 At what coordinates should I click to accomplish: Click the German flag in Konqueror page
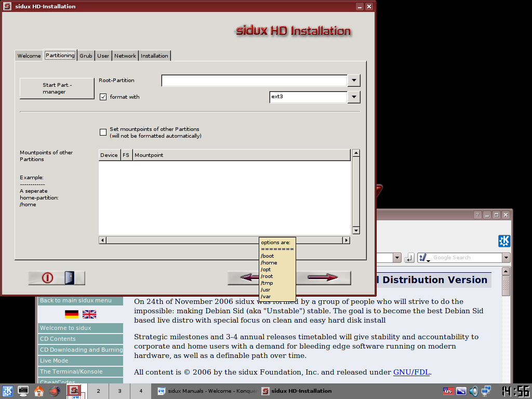(72, 314)
